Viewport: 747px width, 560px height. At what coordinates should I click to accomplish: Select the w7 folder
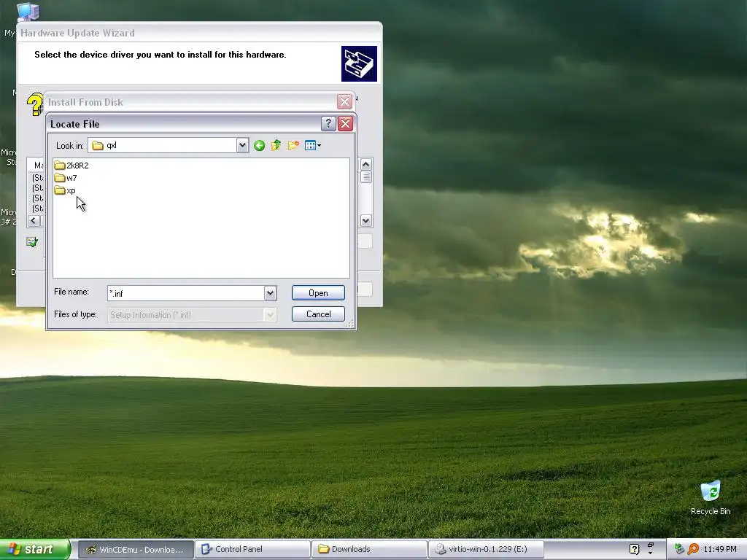pos(66,178)
